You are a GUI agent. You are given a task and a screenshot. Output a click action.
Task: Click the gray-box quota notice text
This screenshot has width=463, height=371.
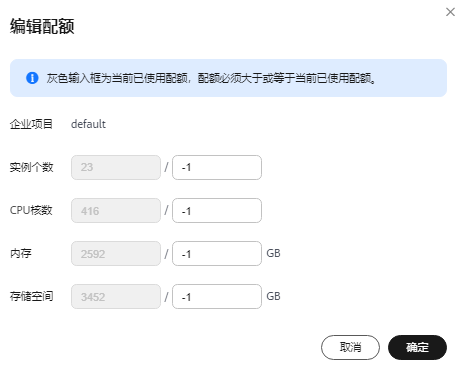pyautogui.click(x=211, y=78)
